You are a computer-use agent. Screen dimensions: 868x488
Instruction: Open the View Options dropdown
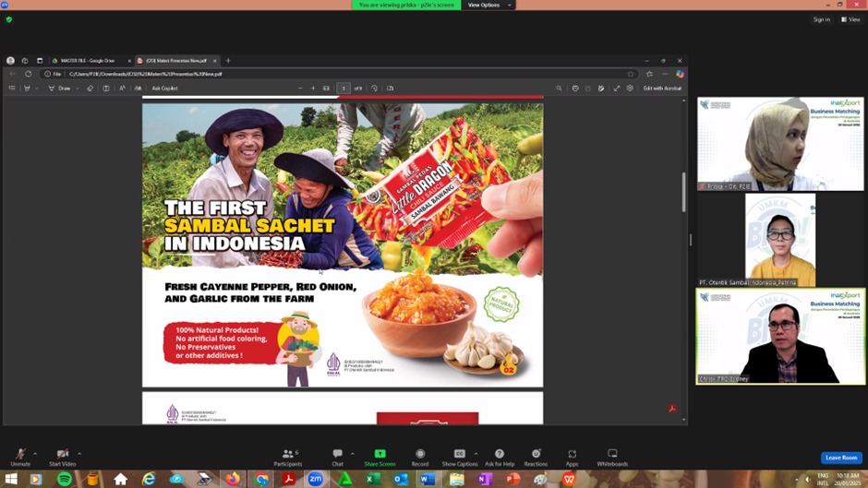click(x=488, y=5)
